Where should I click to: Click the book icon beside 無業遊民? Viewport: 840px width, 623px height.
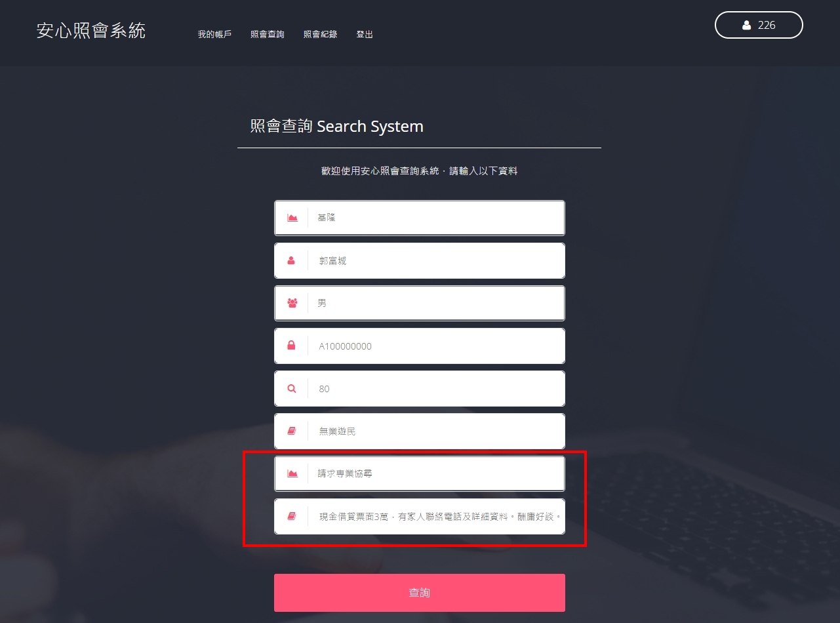coord(292,431)
